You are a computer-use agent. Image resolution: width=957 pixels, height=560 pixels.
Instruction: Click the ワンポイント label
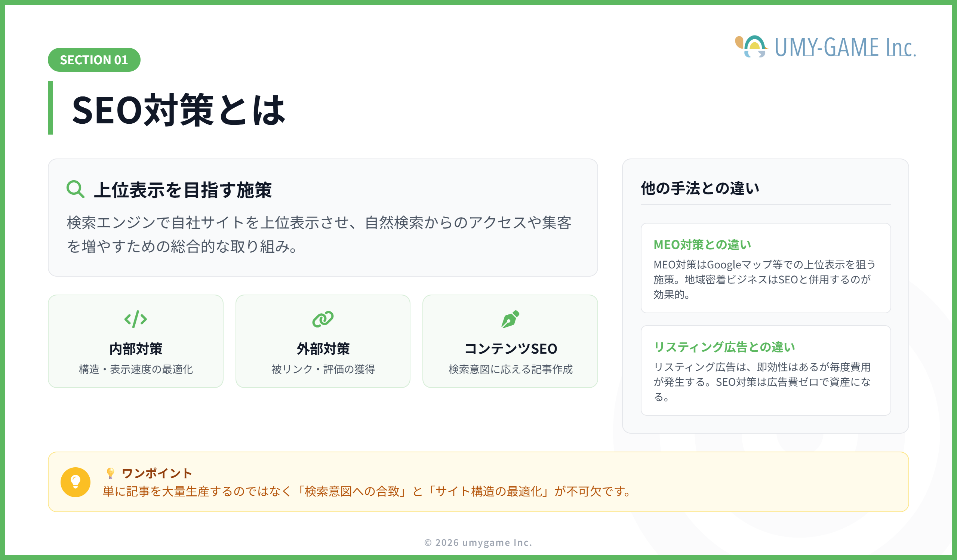point(157,473)
